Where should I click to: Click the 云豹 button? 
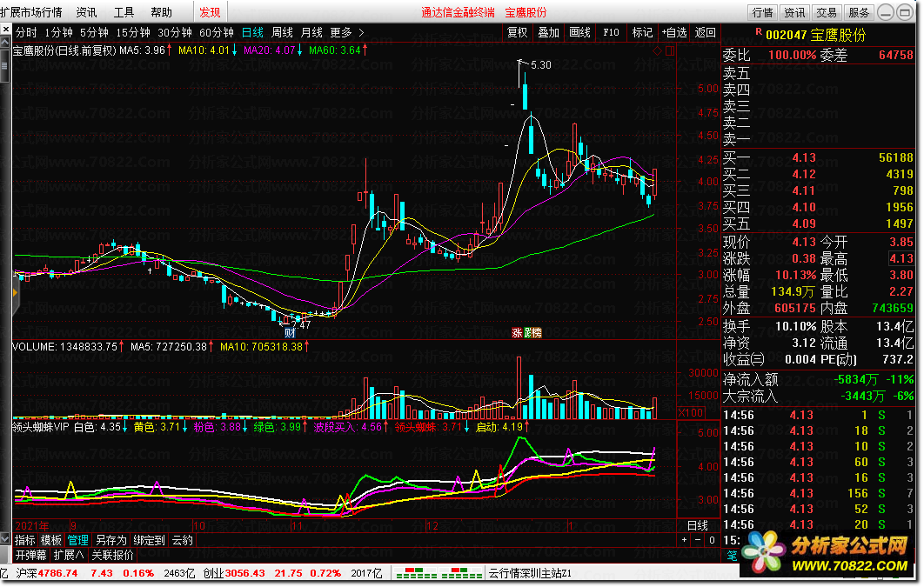coord(182,540)
